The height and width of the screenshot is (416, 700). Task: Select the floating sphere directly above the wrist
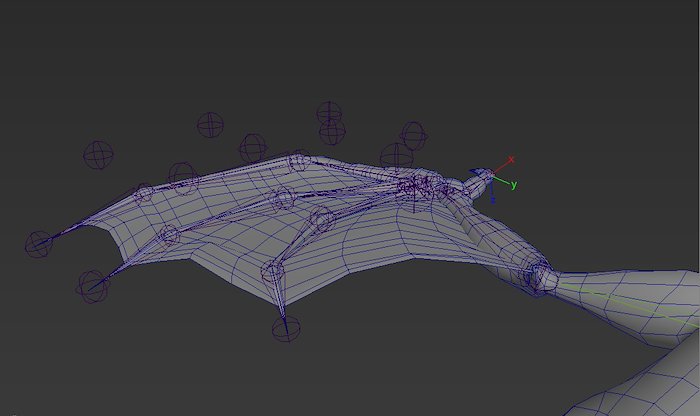[x=413, y=134]
